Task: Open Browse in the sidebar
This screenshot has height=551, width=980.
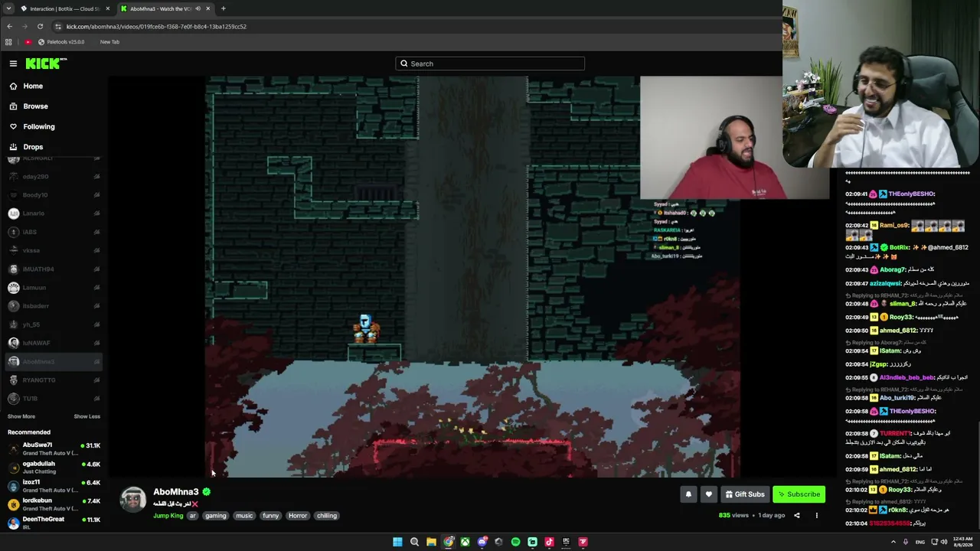Action: [x=35, y=106]
